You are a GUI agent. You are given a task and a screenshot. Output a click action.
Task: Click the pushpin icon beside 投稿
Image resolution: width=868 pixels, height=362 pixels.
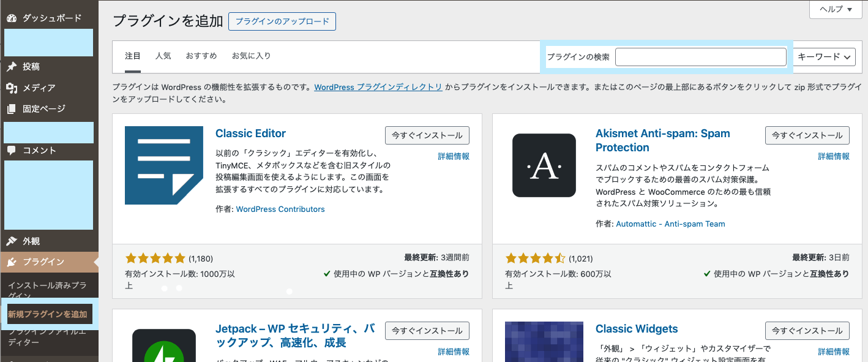point(12,67)
